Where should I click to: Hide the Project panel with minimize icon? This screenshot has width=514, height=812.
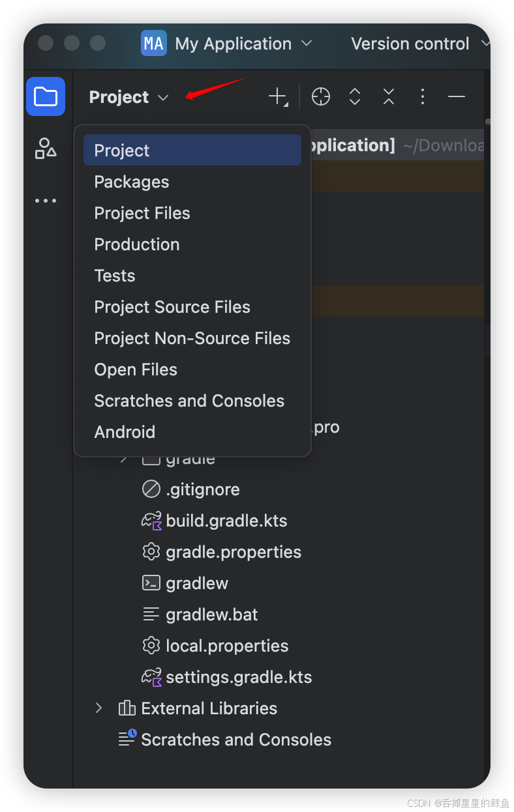click(457, 97)
